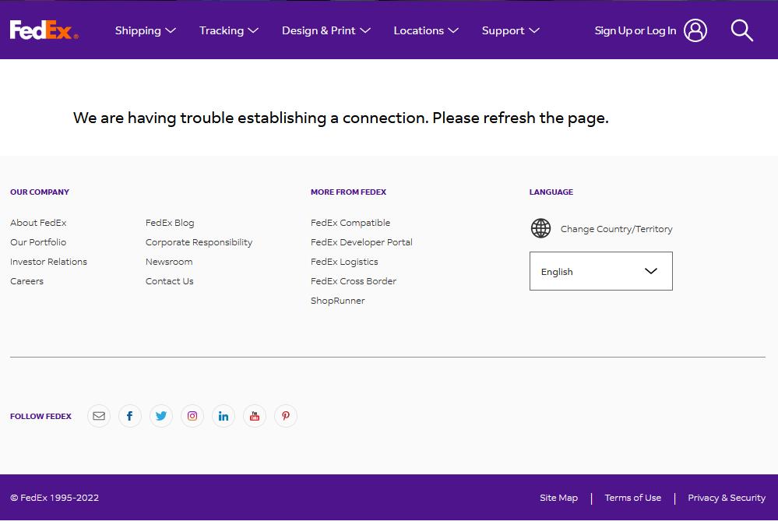Open the Newsroom link
Image resolution: width=778 pixels, height=532 pixels.
click(169, 262)
